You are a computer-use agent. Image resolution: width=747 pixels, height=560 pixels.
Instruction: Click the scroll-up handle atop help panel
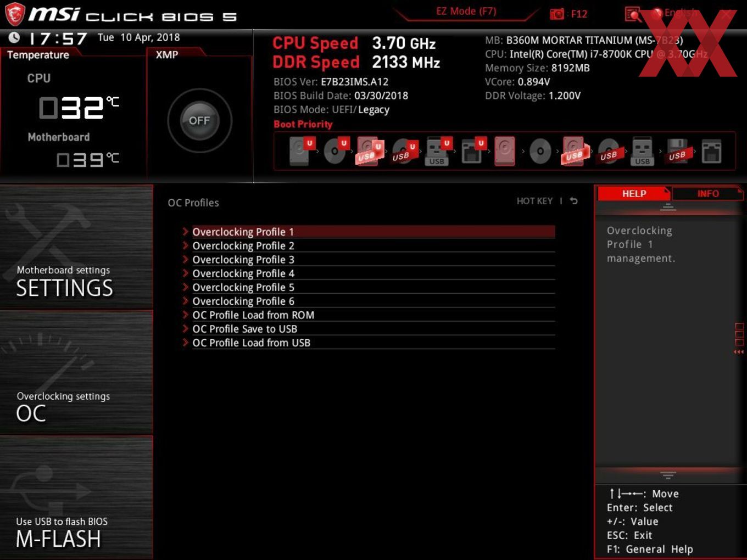[668, 207]
